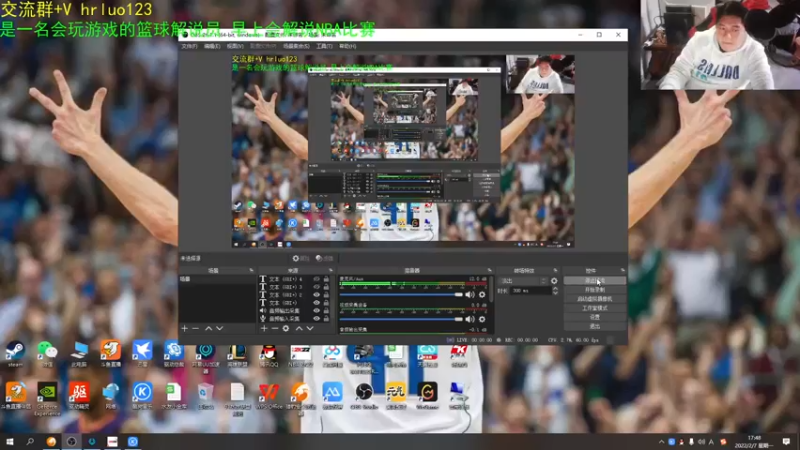The width and height of the screenshot is (800, 450).
Task: Click Start Virtual Camera button
Action: point(595,299)
